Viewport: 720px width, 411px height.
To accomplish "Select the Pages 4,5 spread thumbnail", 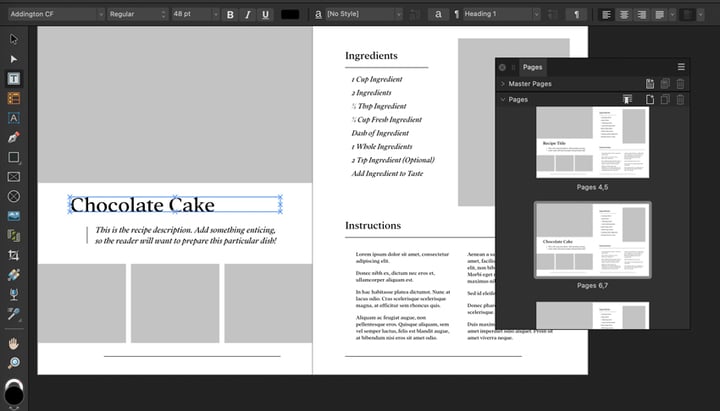I will click(592, 142).
